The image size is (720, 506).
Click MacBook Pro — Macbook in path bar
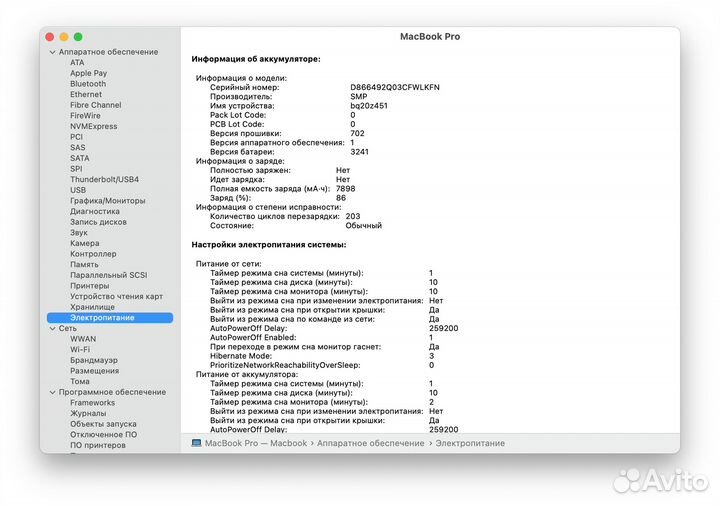pyautogui.click(x=256, y=443)
